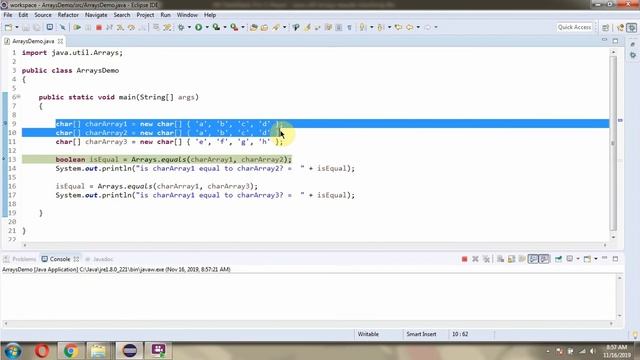Click the Previous Annotation icon

[381, 27]
